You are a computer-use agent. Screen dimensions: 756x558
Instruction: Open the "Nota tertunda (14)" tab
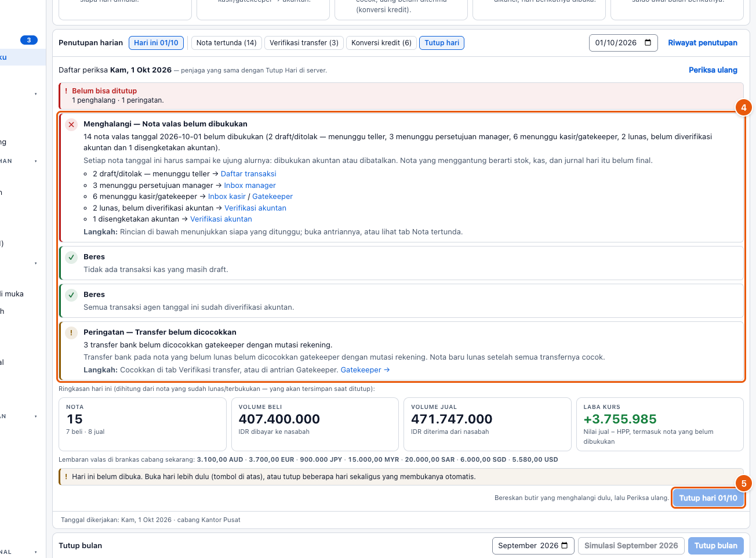point(226,43)
